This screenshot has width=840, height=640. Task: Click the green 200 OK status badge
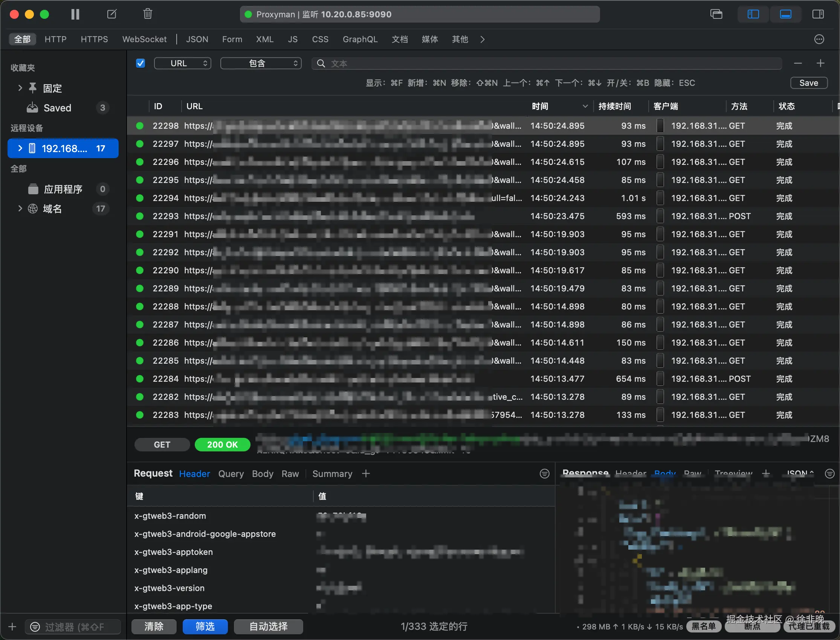tap(222, 445)
